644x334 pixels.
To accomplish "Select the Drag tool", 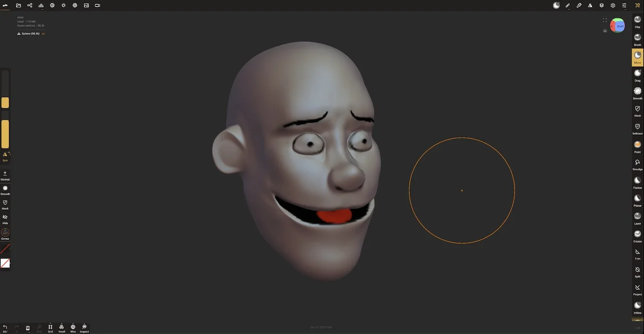I will click(637, 75).
